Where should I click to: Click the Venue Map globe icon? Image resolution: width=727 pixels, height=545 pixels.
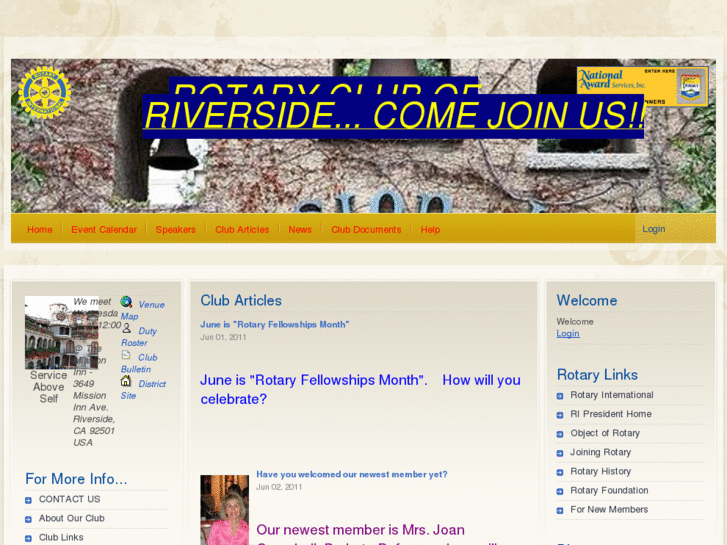(126, 302)
